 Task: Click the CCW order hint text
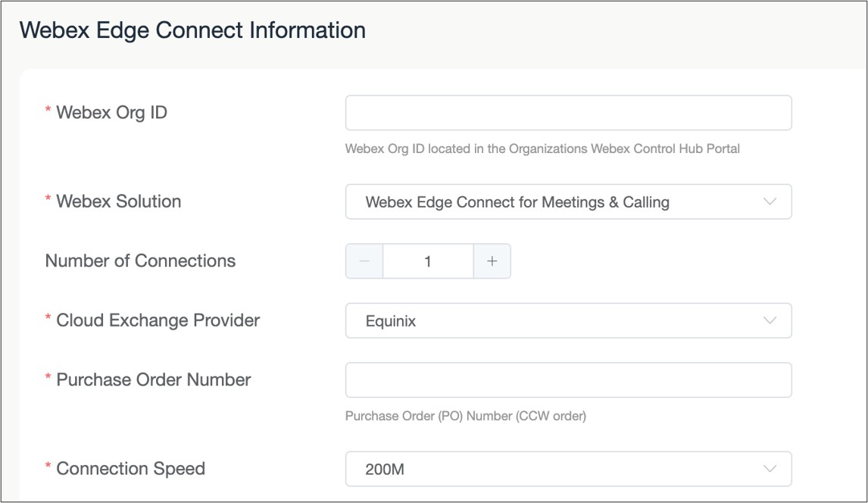[465, 416]
